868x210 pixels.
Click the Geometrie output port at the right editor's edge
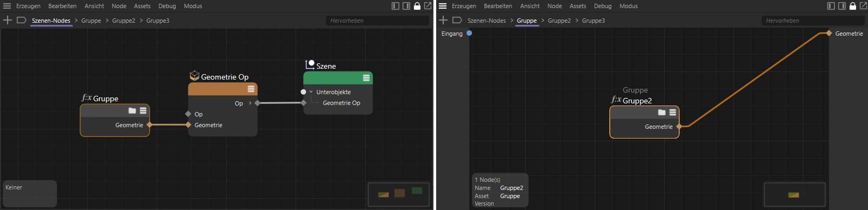click(829, 34)
